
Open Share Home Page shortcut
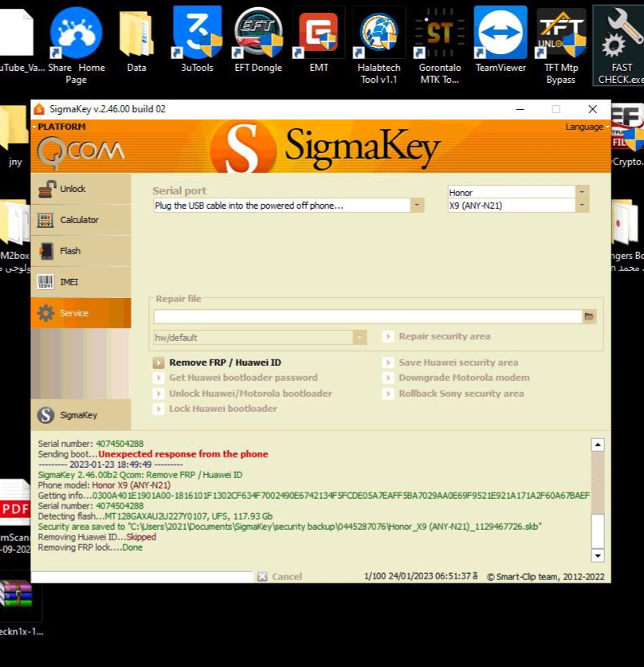pyautogui.click(x=77, y=45)
